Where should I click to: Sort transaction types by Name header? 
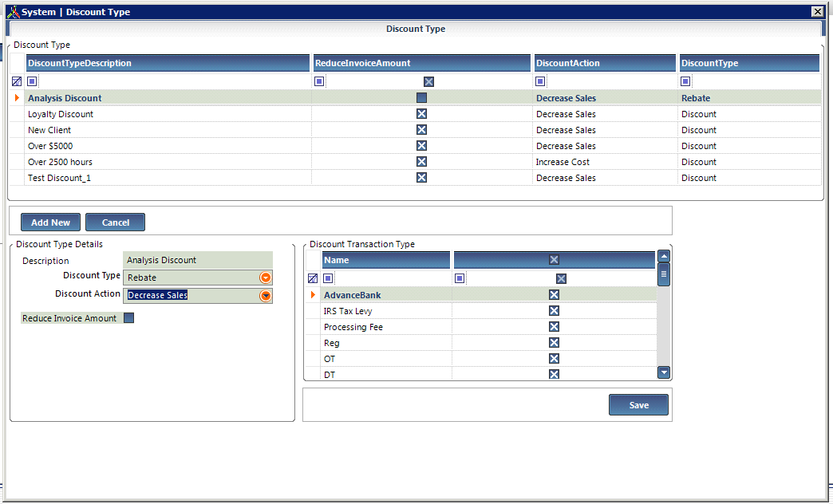[x=386, y=260]
